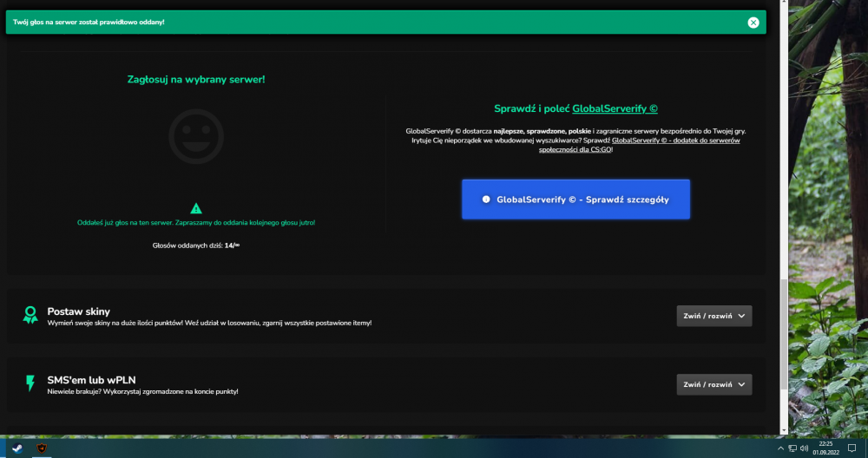Click the Oddałeś już głos na ten serwer message
This screenshot has width=868, height=458.
click(196, 222)
